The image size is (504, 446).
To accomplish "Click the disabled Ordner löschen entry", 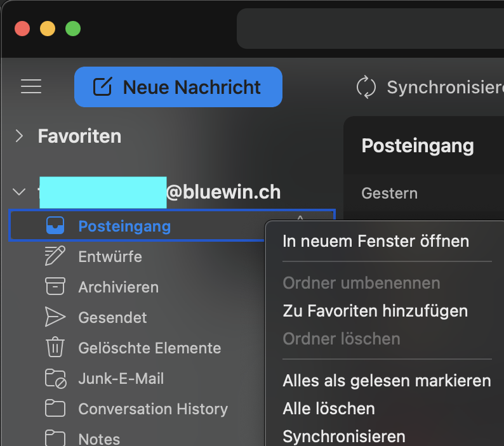I will click(x=342, y=339).
